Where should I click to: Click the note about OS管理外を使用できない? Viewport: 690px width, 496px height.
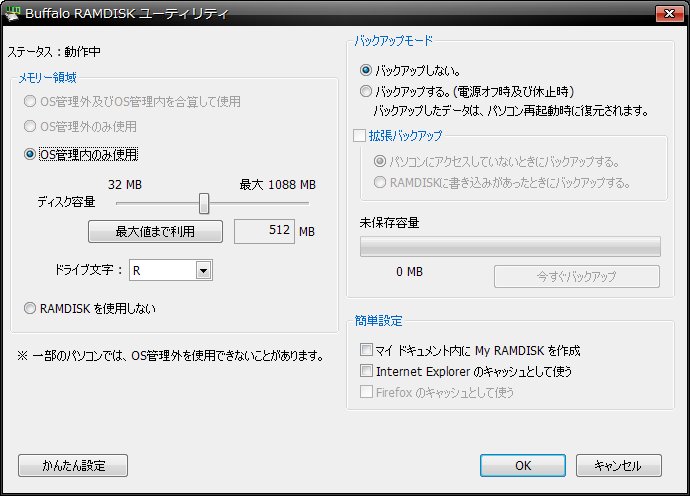pyautogui.click(x=171, y=356)
